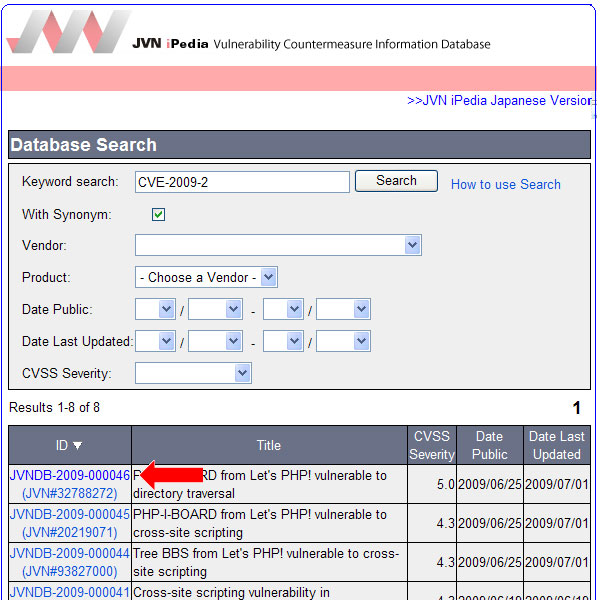This screenshot has width=600, height=600.
Task: Open first Date Public year dropdown
Action: pyautogui.click(x=155, y=309)
